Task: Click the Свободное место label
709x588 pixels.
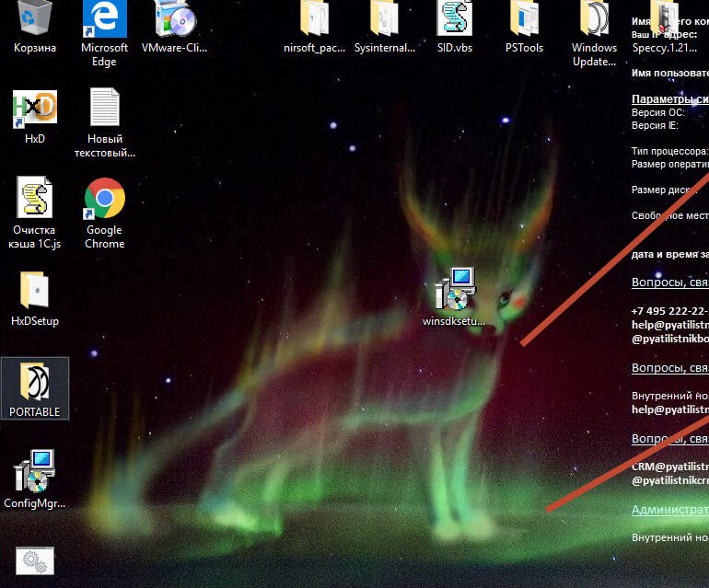Action: click(x=669, y=215)
